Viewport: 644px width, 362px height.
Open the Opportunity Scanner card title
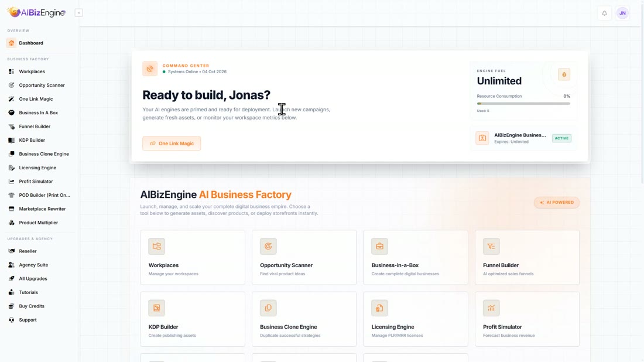[x=286, y=265]
